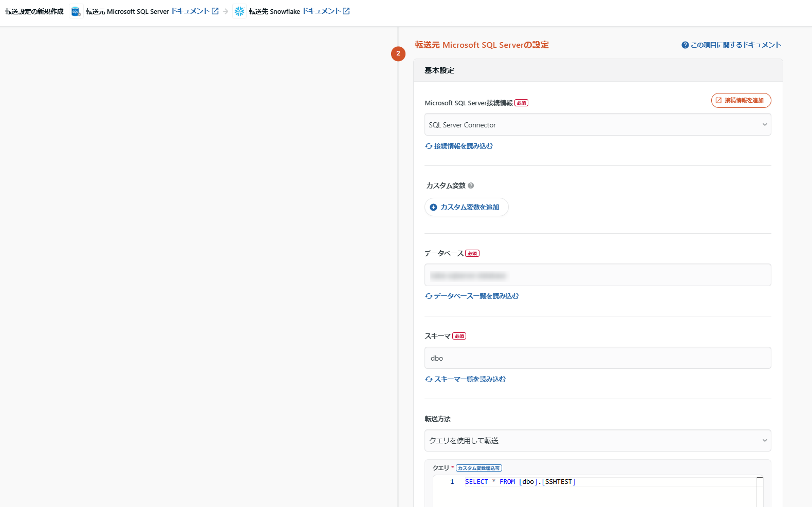Click the カスタム変数を追加 button
Screen dimensions: 812x507
(x=466, y=207)
